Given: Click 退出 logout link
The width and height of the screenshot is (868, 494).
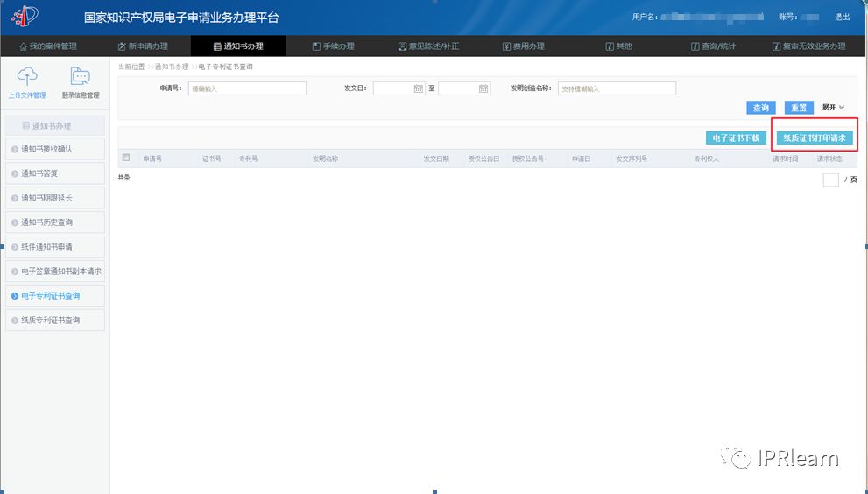Looking at the screenshot, I should point(842,18).
